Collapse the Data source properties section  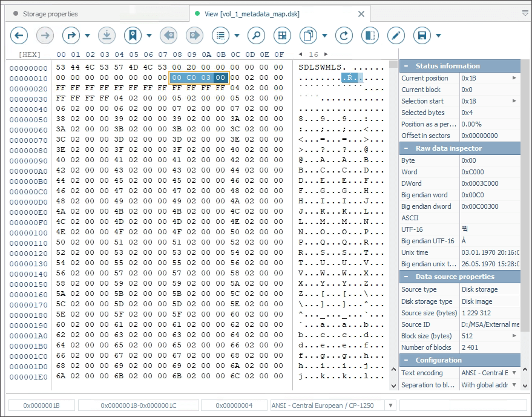pyautogui.click(x=407, y=277)
